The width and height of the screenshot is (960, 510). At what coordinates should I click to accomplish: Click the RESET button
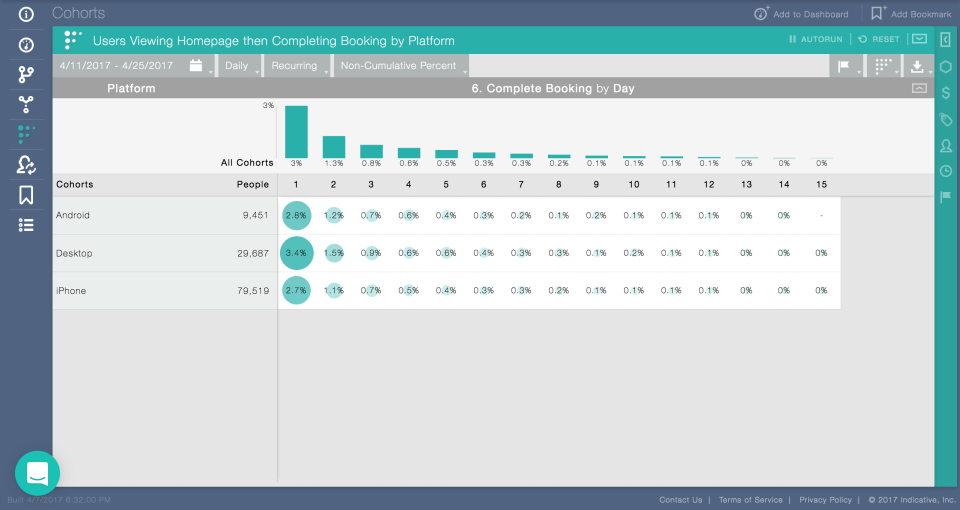tap(879, 39)
